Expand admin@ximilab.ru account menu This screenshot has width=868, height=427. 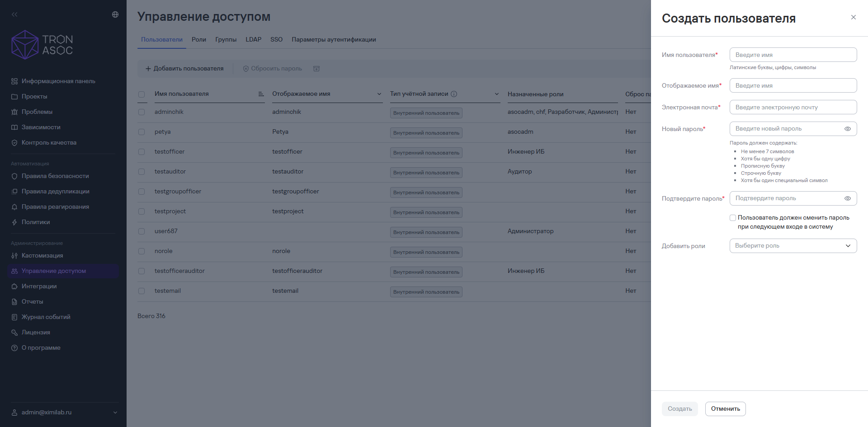click(x=115, y=413)
